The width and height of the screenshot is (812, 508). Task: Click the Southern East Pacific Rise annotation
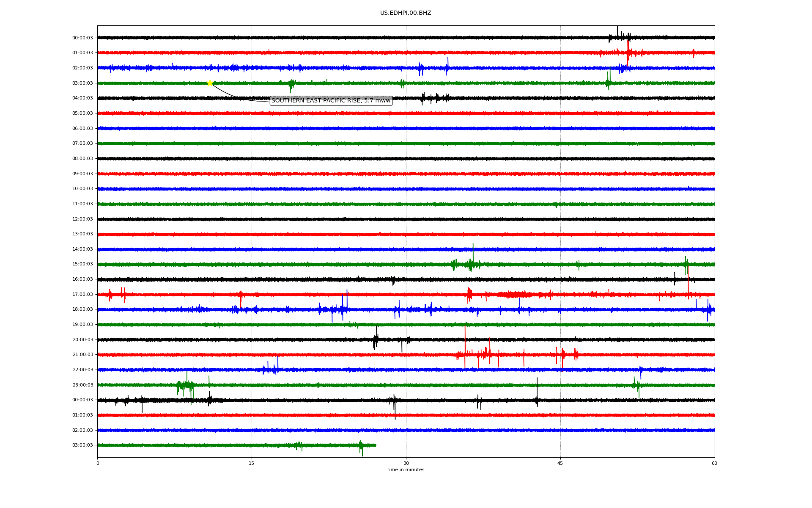[331, 101]
